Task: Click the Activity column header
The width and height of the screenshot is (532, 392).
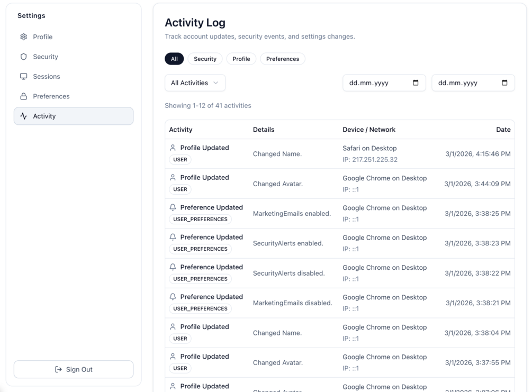Action: [181, 130]
